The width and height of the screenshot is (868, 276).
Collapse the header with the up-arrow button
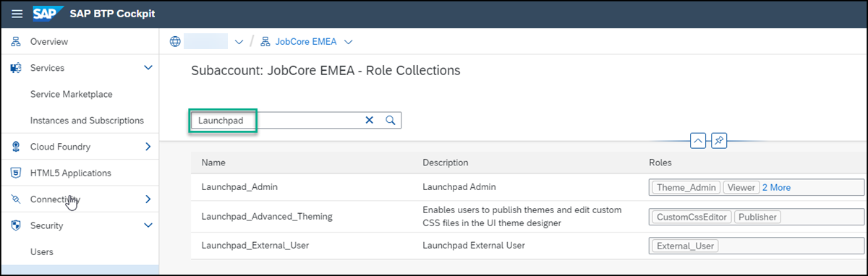coord(698,141)
